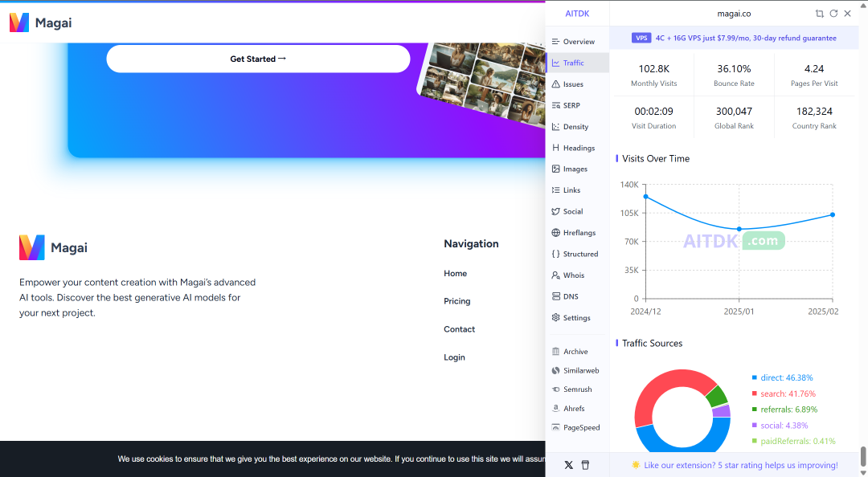Click the 4.24 Pages Per Visit value
Viewport: 868px width, 477px height.
pyautogui.click(x=813, y=68)
